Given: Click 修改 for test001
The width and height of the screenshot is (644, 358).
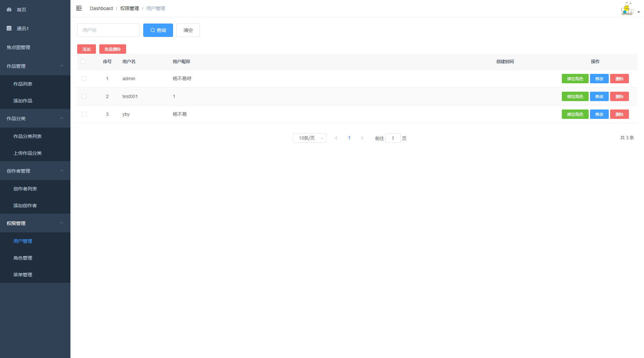Looking at the screenshot, I should (599, 96).
